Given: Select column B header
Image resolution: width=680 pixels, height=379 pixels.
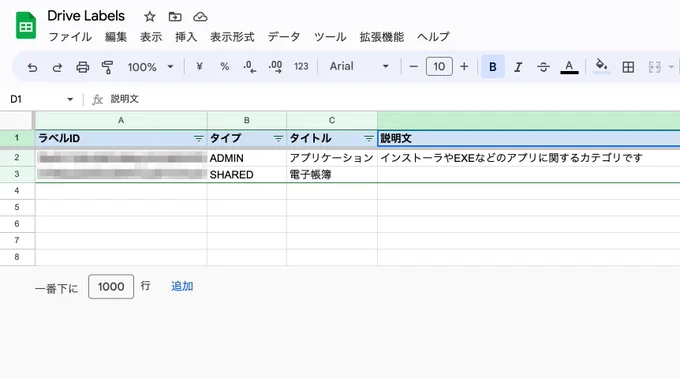Looking at the screenshot, I should pos(247,121).
